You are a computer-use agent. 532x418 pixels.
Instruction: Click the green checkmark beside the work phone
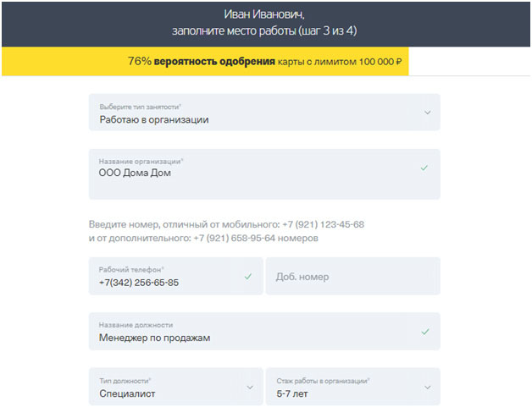(248, 277)
